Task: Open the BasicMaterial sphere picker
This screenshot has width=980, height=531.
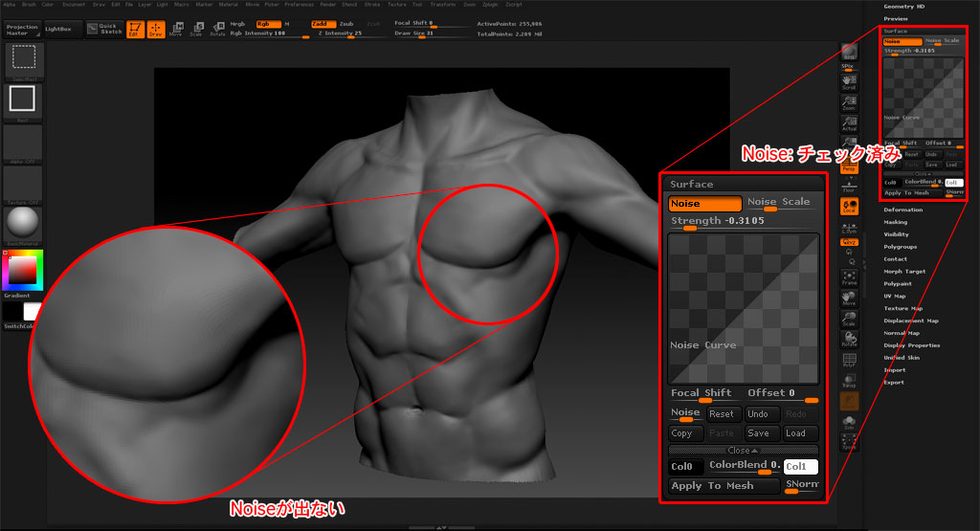Action: 23,226
